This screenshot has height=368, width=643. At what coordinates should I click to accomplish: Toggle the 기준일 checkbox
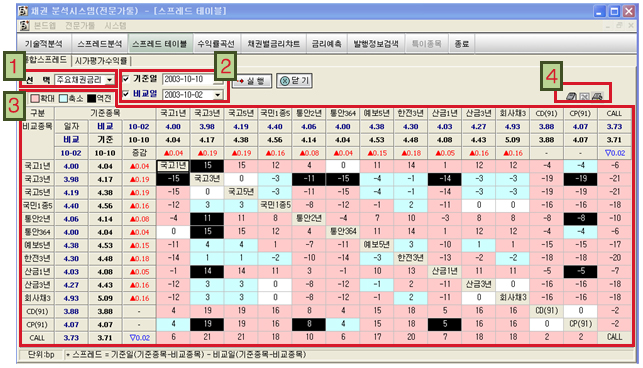point(126,79)
